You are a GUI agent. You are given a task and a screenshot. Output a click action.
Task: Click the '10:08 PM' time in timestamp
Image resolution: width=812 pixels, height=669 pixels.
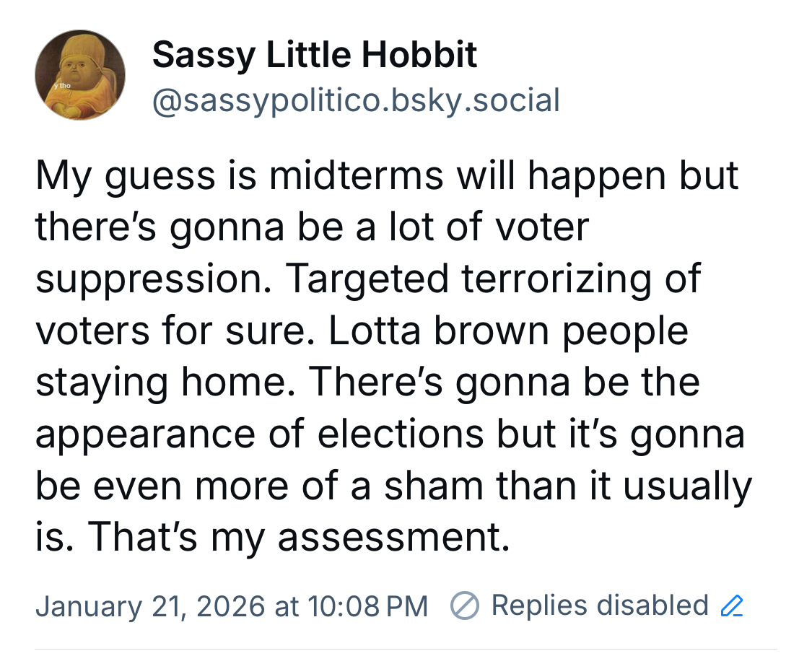tap(367, 605)
